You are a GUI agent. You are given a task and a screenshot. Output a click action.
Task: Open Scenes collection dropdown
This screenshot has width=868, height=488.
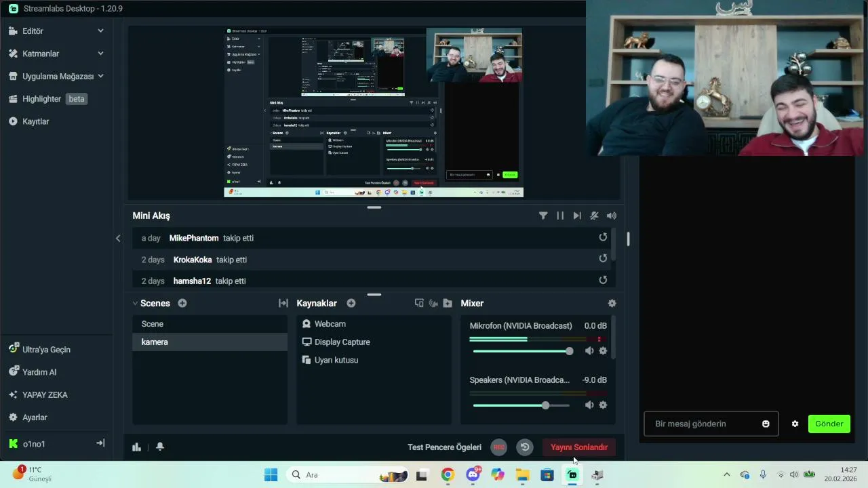pos(151,303)
